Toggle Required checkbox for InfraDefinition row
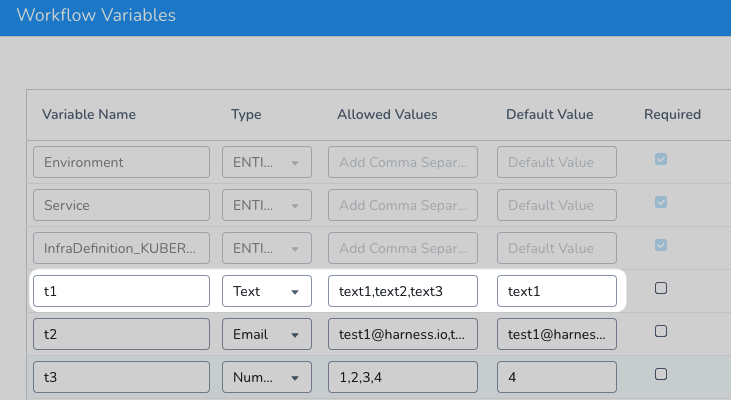This screenshot has height=400, width=731. (x=661, y=245)
